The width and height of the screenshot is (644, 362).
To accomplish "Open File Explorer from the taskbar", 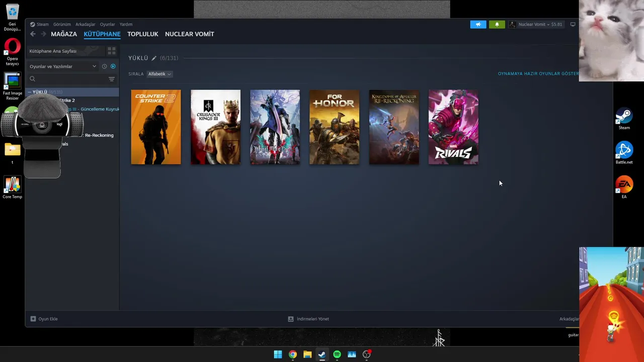I will (307, 354).
